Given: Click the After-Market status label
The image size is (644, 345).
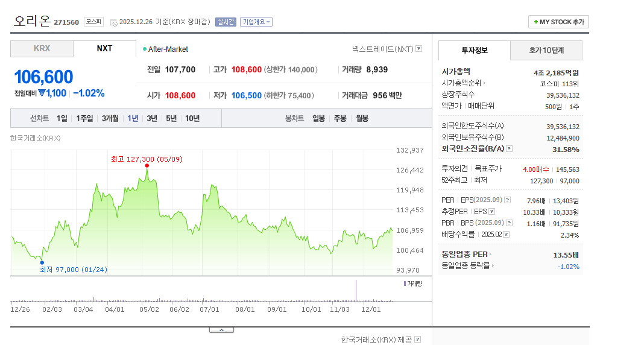Looking at the screenshot, I should [168, 49].
